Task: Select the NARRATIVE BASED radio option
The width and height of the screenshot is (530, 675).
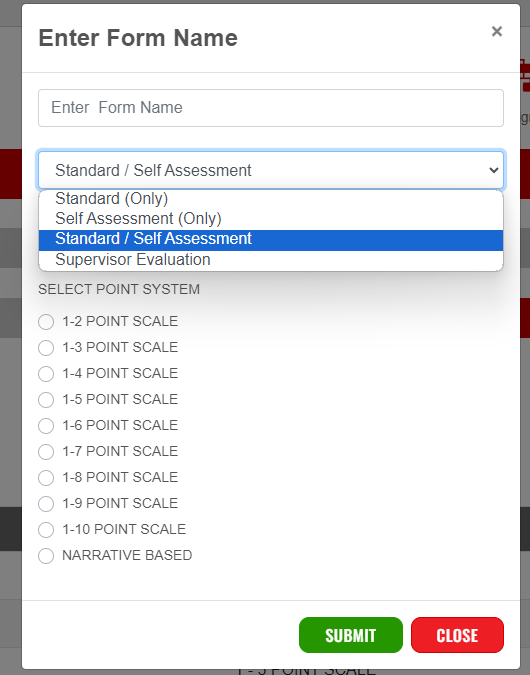Action: 46,556
